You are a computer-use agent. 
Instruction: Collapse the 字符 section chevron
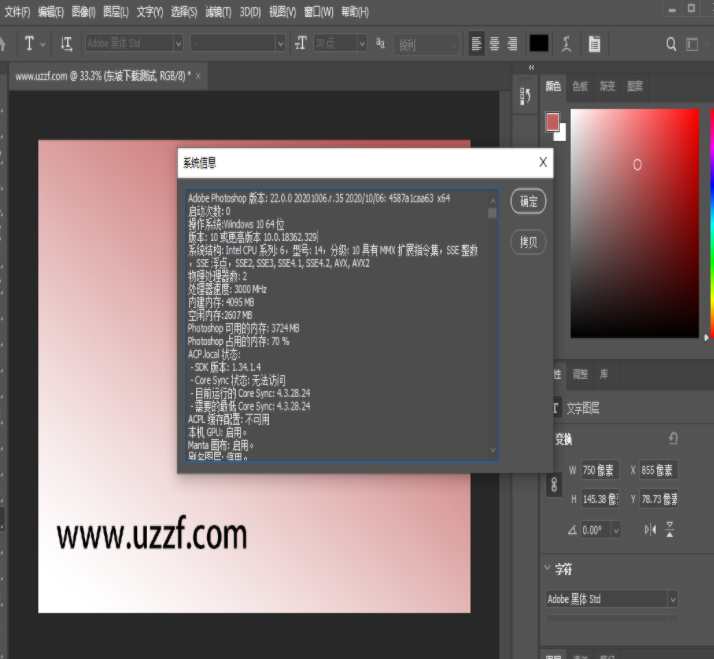click(547, 567)
